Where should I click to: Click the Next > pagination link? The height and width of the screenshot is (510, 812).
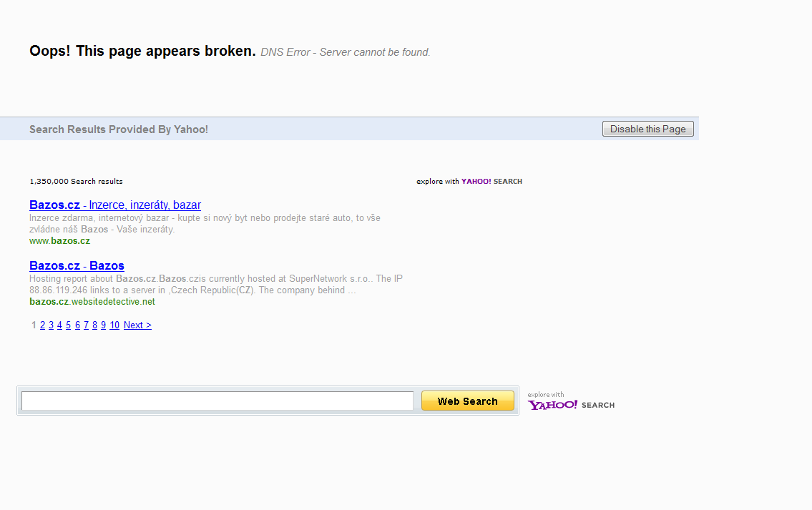coord(138,325)
